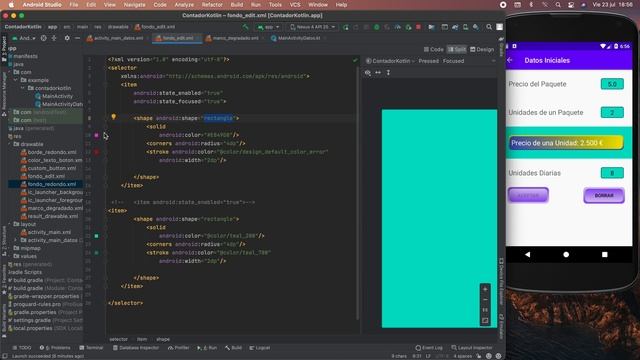This screenshot has width=640, height=360.
Task: Hide the Project panel with minus icon
Action: point(77,38)
